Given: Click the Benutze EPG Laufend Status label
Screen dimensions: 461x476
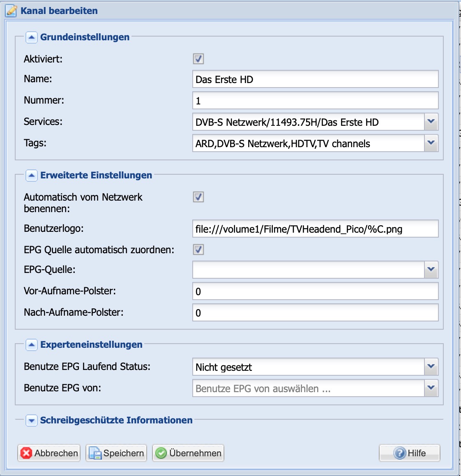Looking at the screenshot, I should pyautogui.click(x=87, y=366).
